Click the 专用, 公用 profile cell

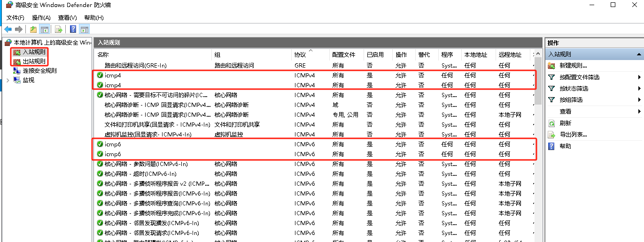coord(345,115)
